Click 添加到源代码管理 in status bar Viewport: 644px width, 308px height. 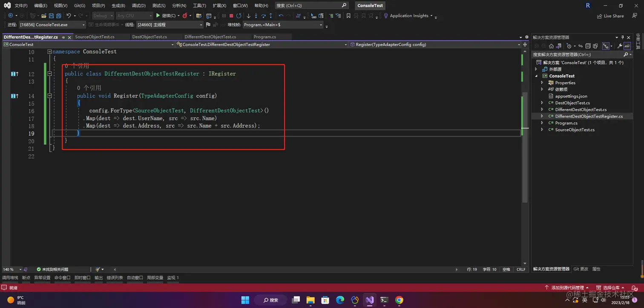567,288
